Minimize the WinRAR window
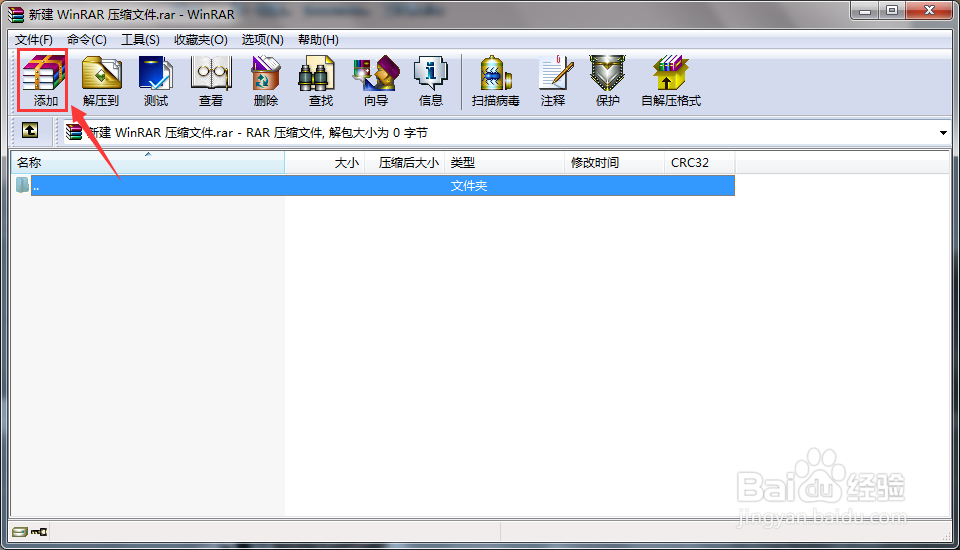This screenshot has height=550, width=960. [864, 10]
